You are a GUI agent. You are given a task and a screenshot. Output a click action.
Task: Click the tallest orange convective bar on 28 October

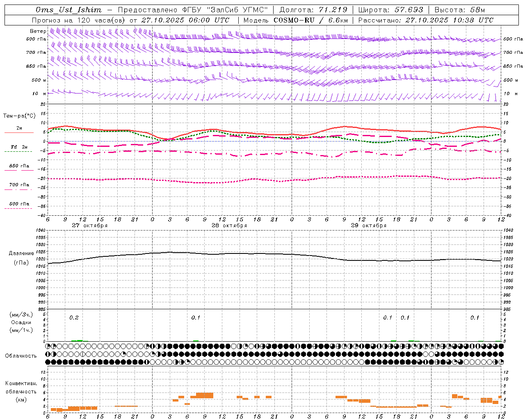(x=205, y=395)
